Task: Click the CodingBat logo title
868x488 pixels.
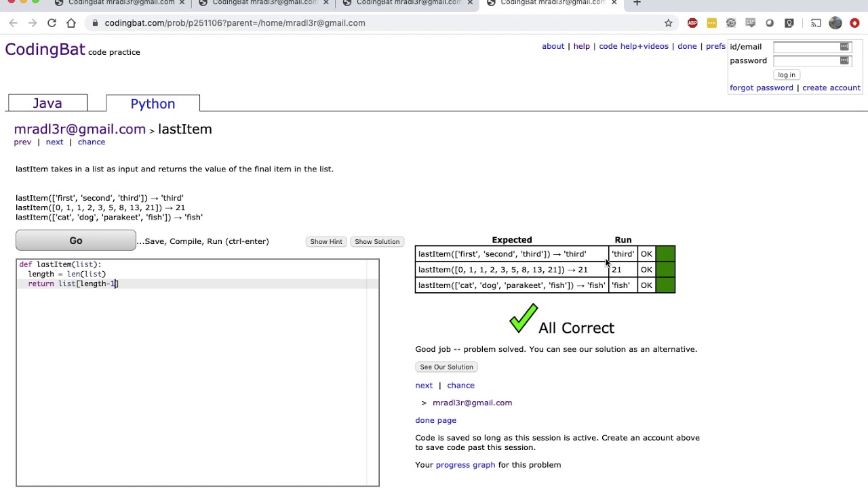Action: pos(45,49)
